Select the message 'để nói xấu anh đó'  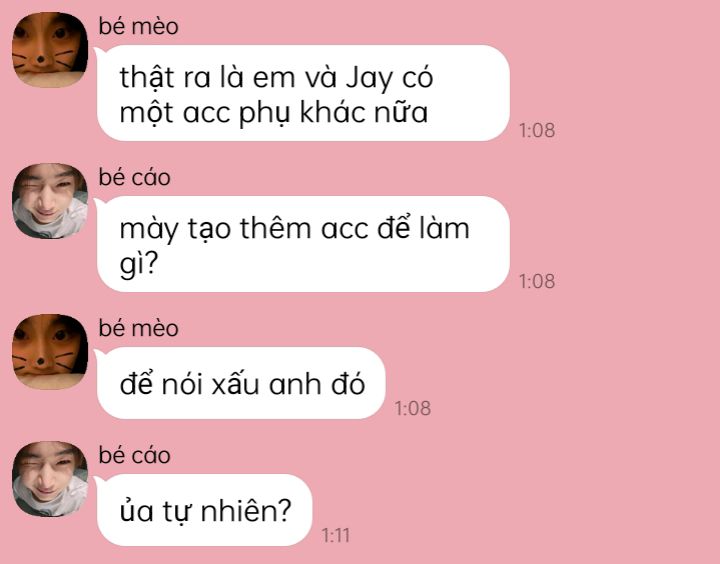tap(241, 383)
